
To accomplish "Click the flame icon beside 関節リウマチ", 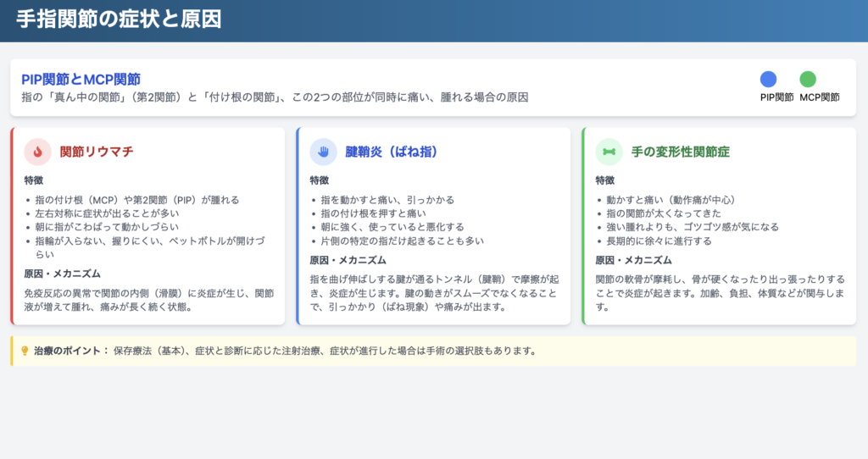I will (x=37, y=152).
